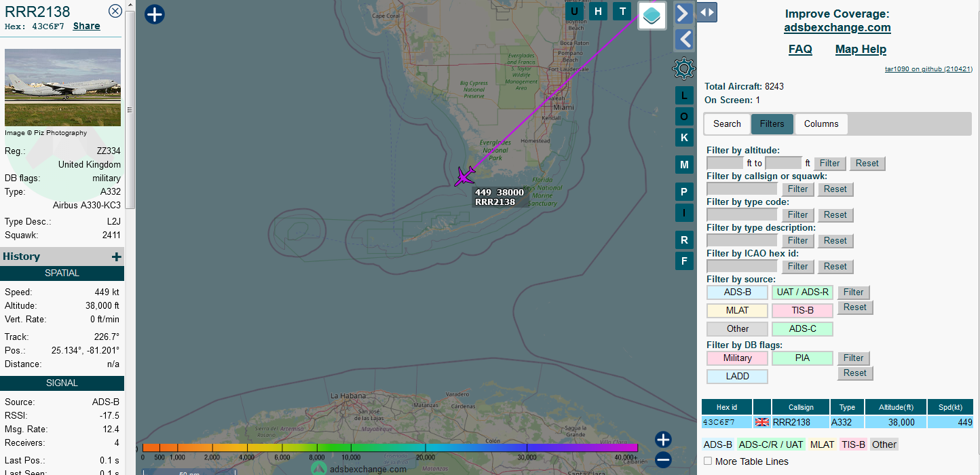Toggle the LADD DB flag filter
The image size is (980, 475).
click(737, 377)
